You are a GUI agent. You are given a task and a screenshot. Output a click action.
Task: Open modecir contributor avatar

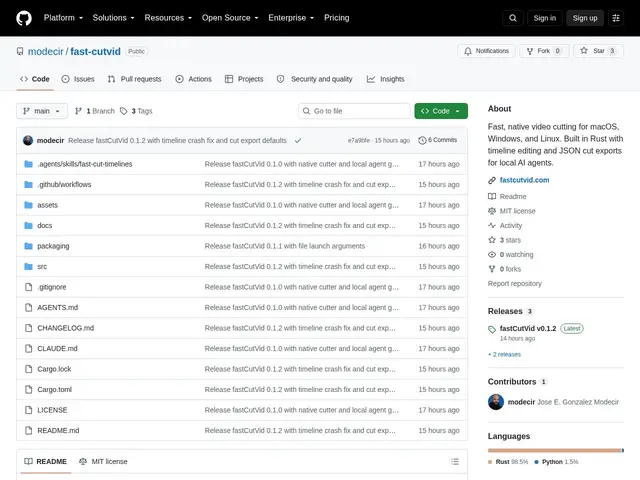coord(496,402)
